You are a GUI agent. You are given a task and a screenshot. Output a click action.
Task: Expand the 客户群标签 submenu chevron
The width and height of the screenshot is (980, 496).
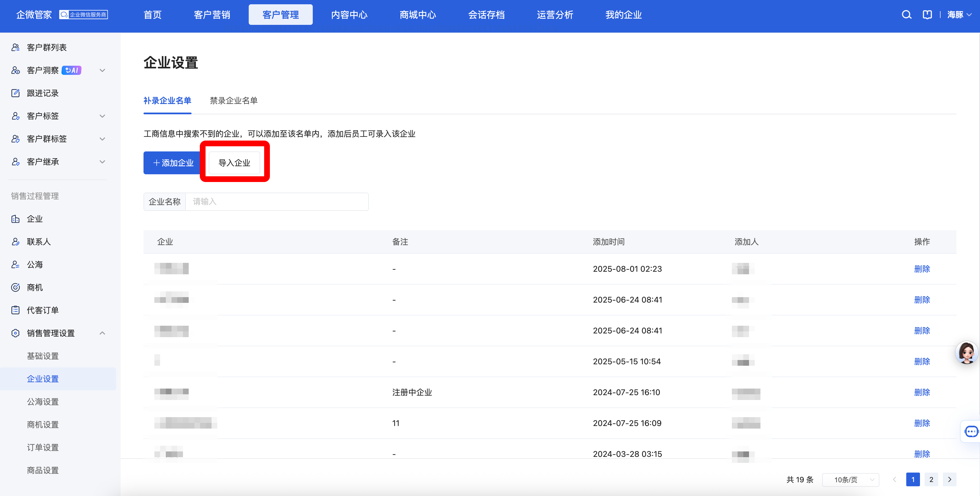(x=102, y=139)
